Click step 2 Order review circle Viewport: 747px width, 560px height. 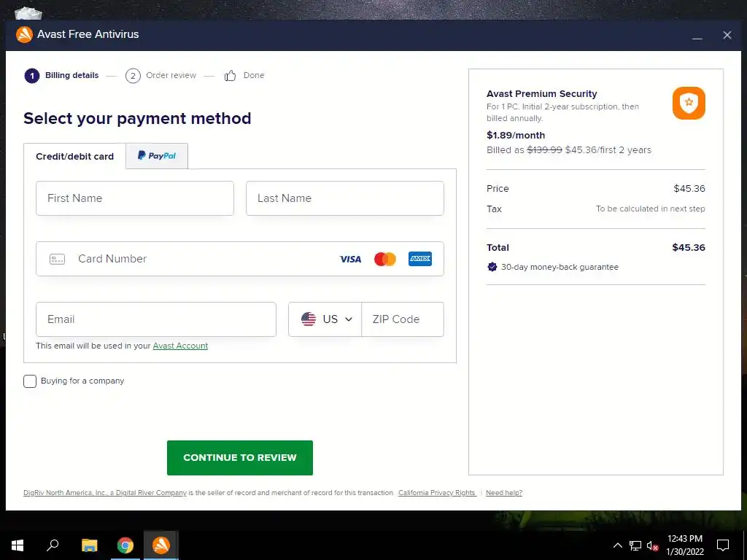133,76
